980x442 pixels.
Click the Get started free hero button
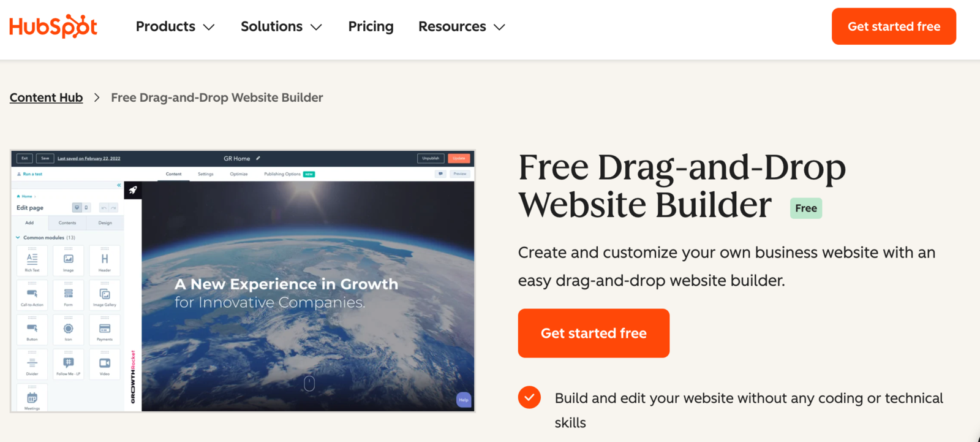[x=594, y=333]
